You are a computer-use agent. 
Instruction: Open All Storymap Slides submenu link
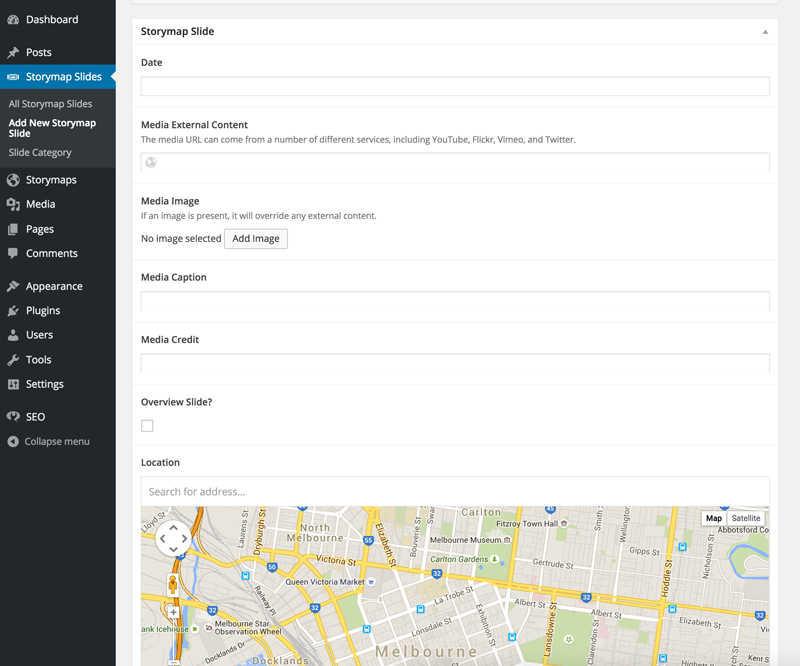click(x=51, y=104)
